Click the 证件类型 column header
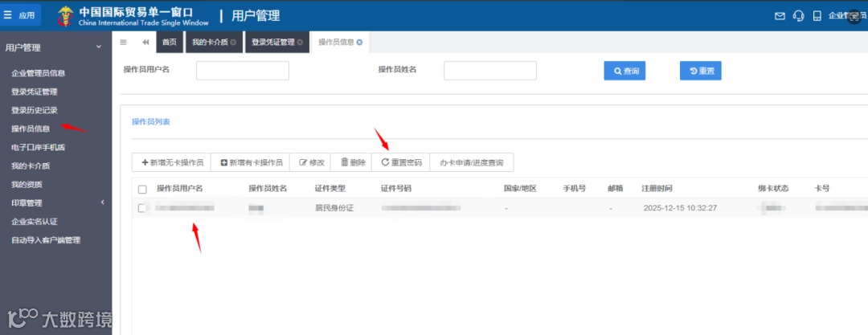The height and width of the screenshot is (335, 868). [330, 188]
